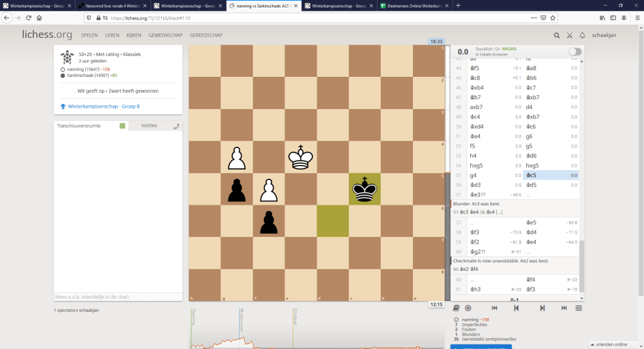The image size is (644, 349).
Task: Open the notifications bell
Action: pos(582,35)
